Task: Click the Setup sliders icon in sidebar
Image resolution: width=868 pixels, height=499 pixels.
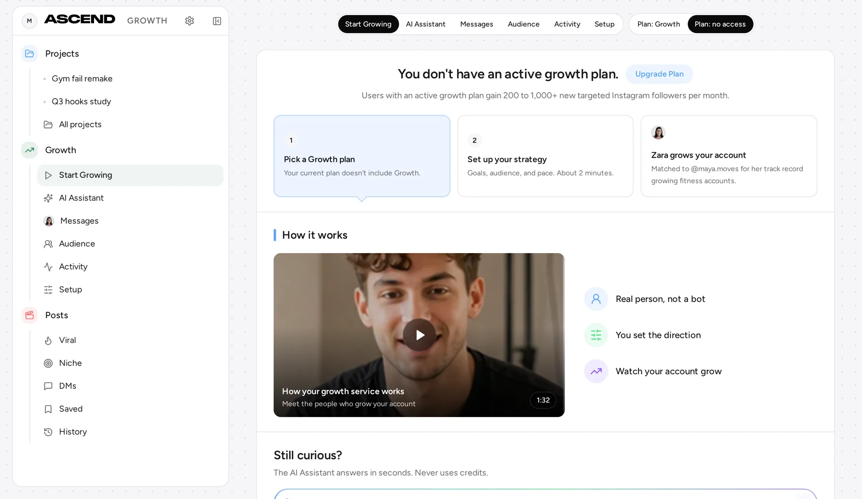Action: click(48, 290)
